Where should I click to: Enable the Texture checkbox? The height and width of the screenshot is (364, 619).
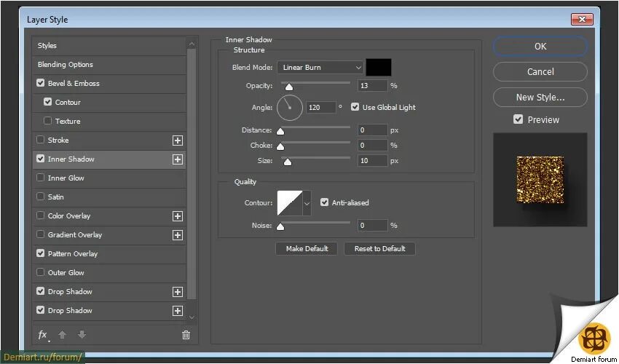(48, 121)
